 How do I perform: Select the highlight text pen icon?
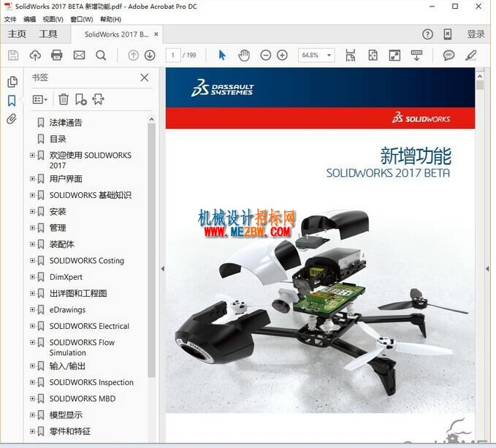click(471, 56)
